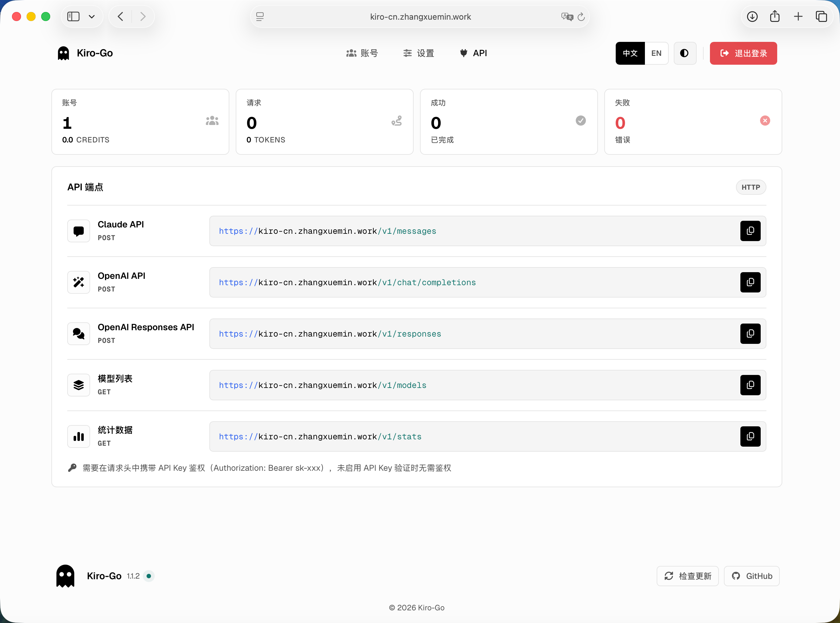Reload the page with refresh icon
Screen dimensions: 840x623
click(581, 16)
